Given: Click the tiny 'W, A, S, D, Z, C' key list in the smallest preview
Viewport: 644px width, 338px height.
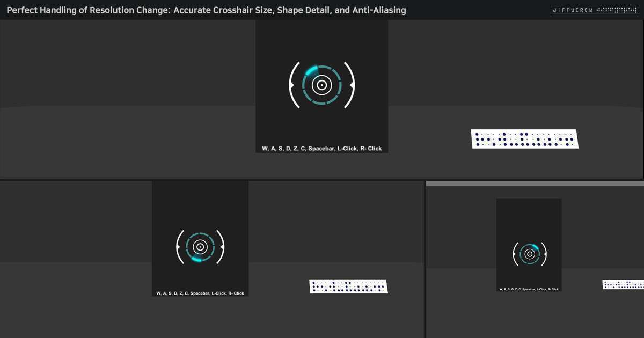Looking at the screenshot, I should [529, 289].
